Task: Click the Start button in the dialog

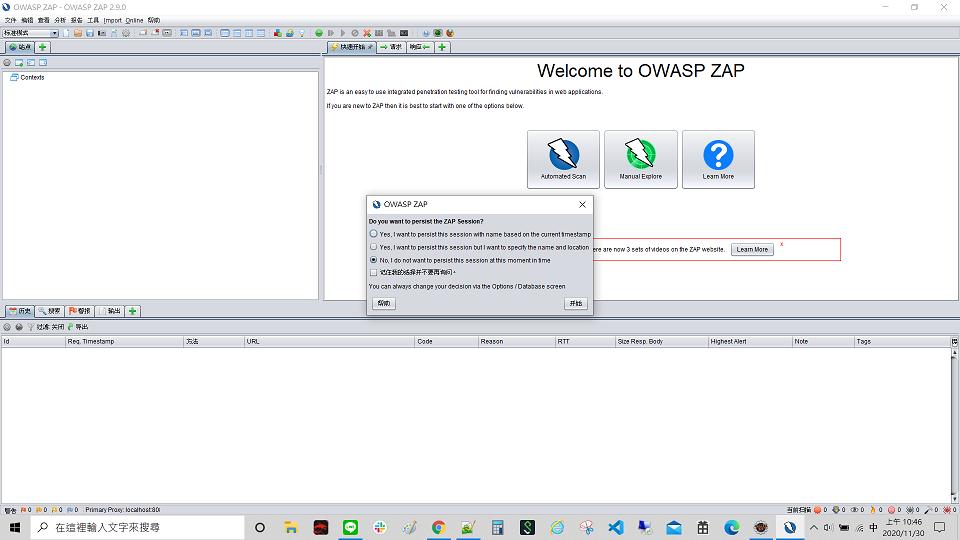Action: click(576, 303)
